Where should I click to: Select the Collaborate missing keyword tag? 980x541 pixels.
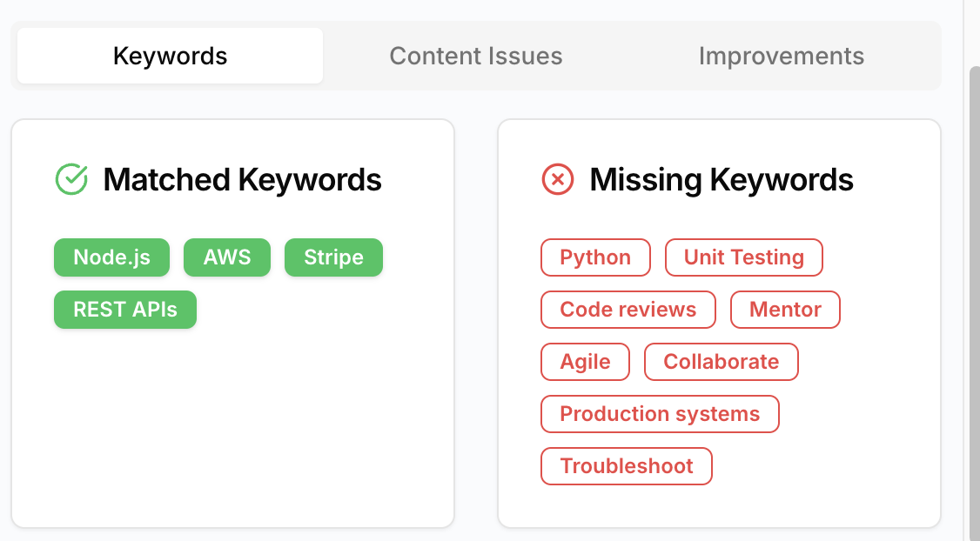[721, 362]
